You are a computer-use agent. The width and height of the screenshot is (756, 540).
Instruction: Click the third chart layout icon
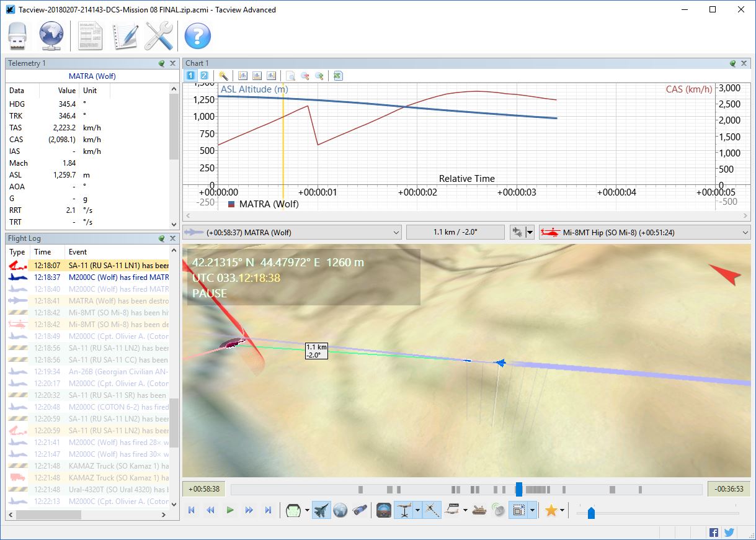coord(271,76)
